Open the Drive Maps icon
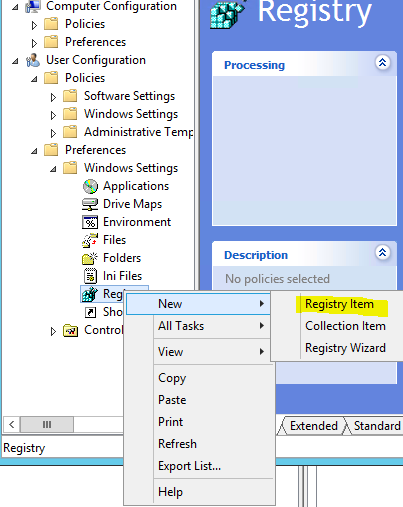The width and height of the screenshot is (403, 507). 90,204
